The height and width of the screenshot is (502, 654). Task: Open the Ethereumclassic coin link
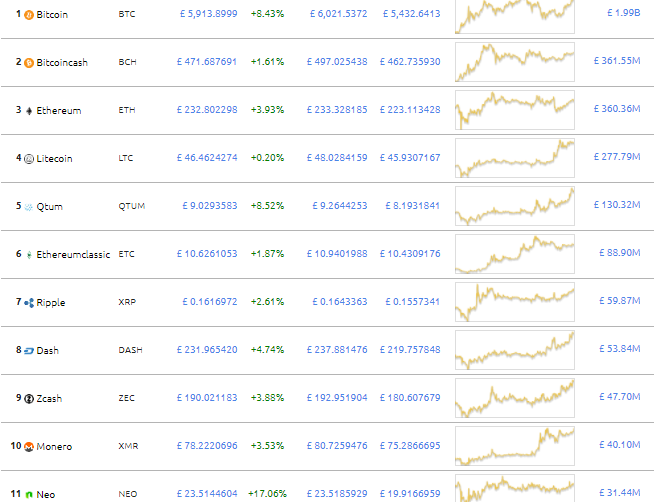point(73,255)
